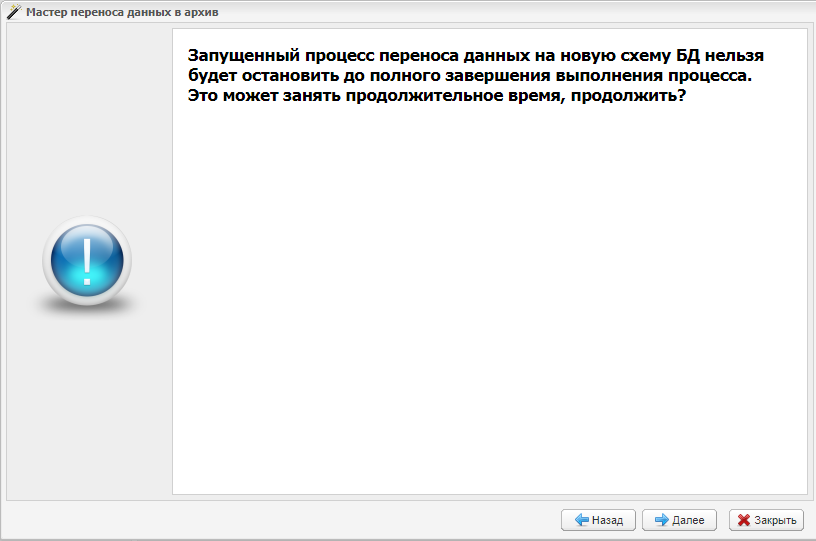This screenshot has height=541, width=816.
Task: Click the word "нельзя" in the message
Action: coord(735,56)
